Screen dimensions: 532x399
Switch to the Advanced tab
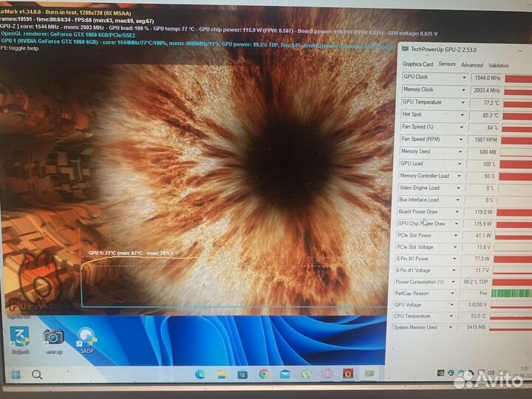click(x=471, y=65)
